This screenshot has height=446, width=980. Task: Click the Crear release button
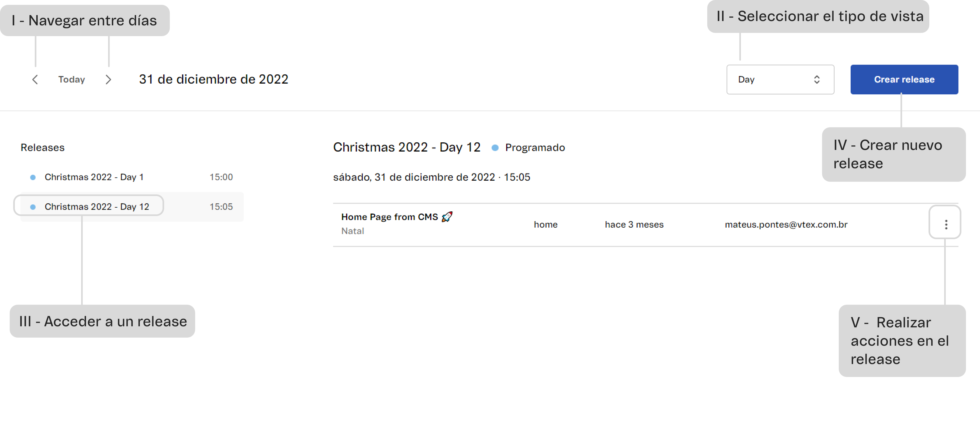pyautogui.click(x=904, y=80)
